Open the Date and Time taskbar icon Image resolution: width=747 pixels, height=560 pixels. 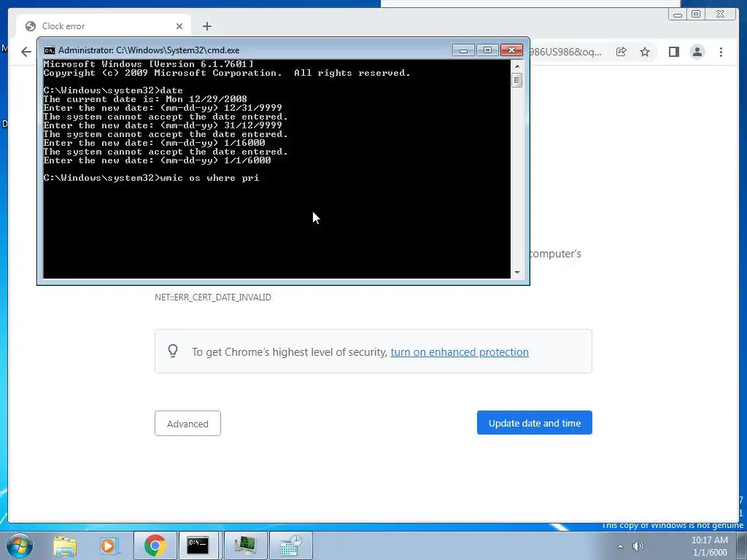pos(290,545)
